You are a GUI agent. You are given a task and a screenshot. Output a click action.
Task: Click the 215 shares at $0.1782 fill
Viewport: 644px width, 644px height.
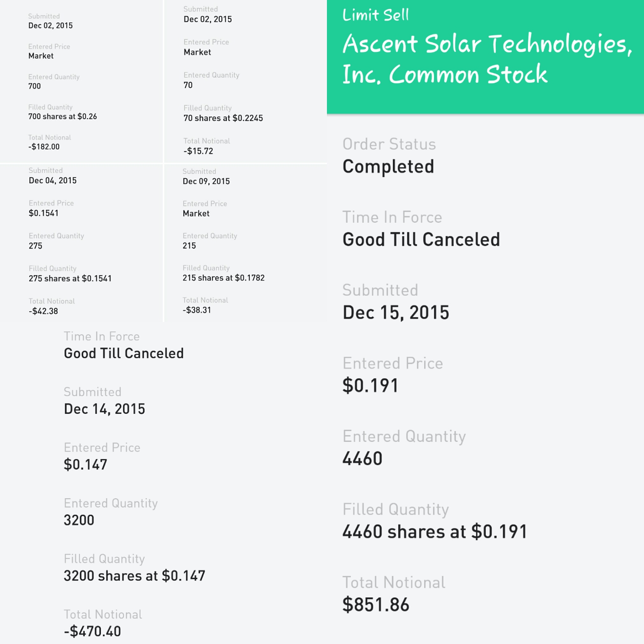point(224,278)
